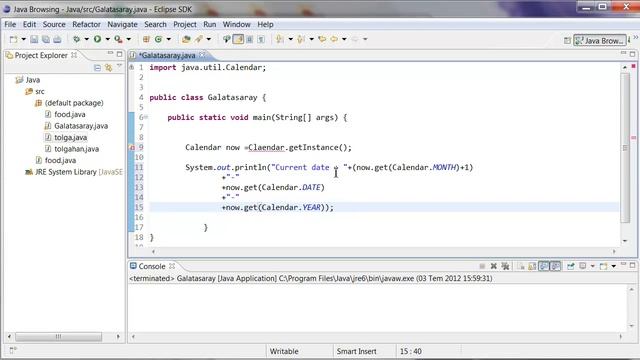Select tolgahan.java in the Project Explorer

click(72, 149)
